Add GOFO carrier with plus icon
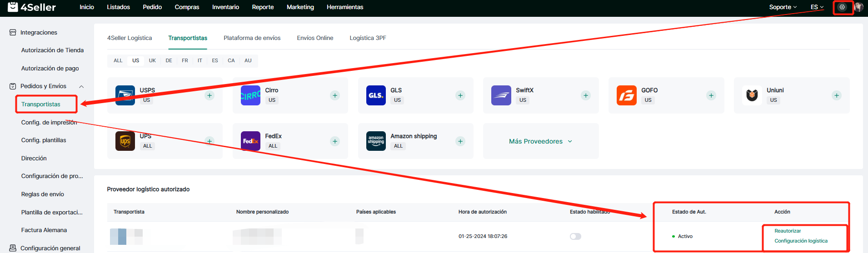 [711, 95]
